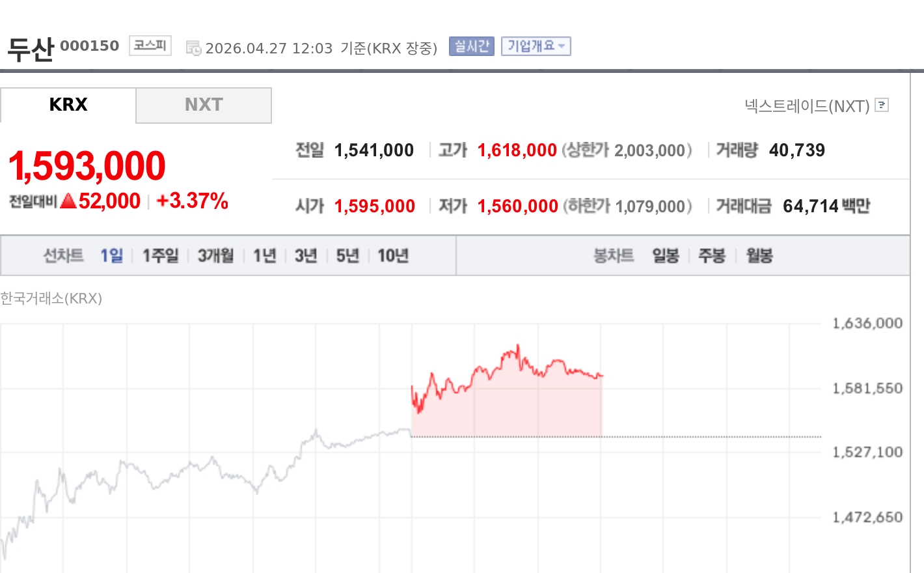Screen dimensions: 924x573
Task: Show the 주봉 weekly candle chart
Action: (711, 255)
